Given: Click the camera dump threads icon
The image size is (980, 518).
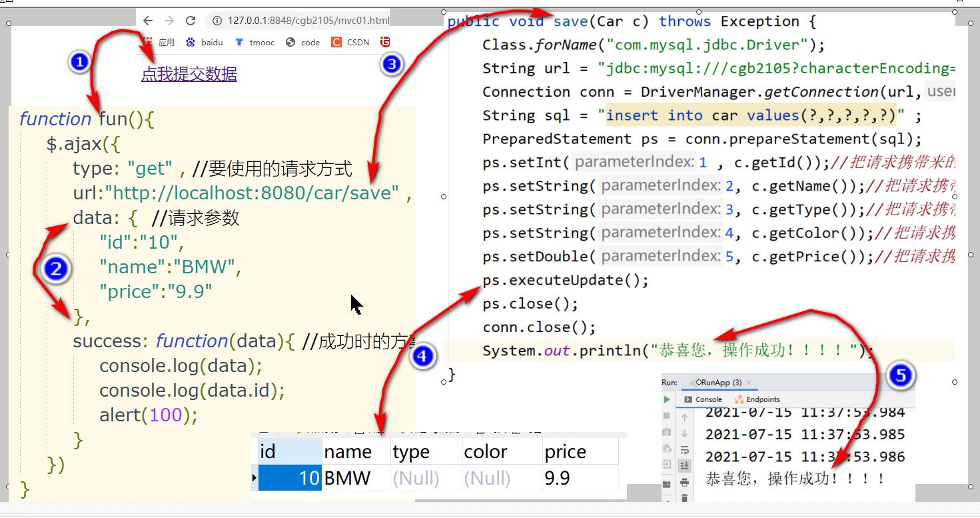Looking at the screenshot, I should tap(667, 432).
